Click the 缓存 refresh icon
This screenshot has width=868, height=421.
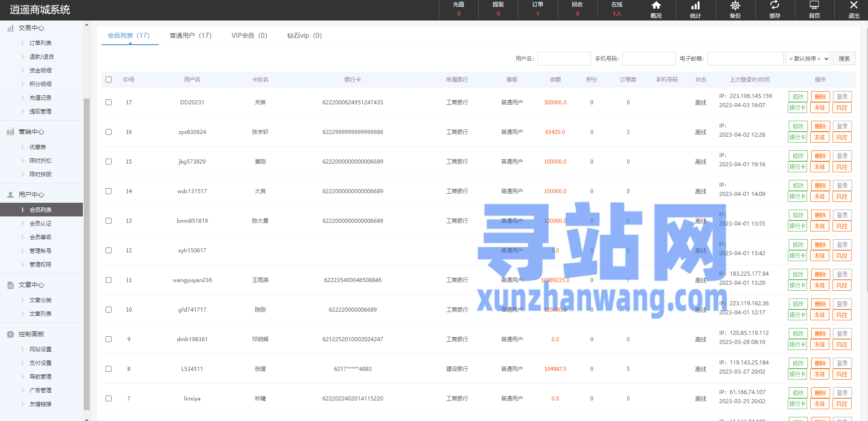point(775,5)
